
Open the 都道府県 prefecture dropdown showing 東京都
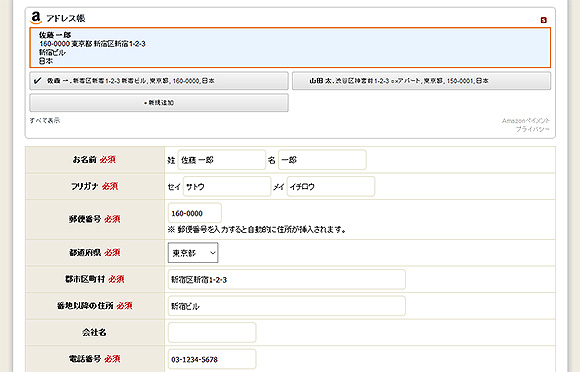coord(193,253)
